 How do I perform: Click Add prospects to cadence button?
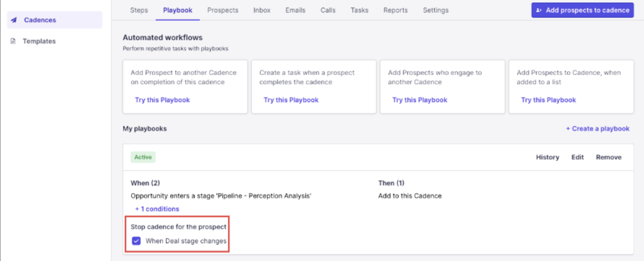point(582,10)
